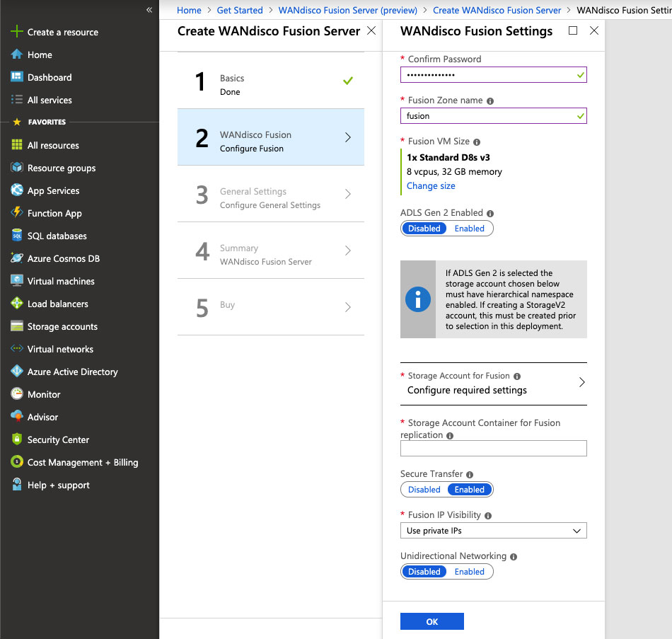Open the Azure Cosmos DB icon
This screenshot has height=639, width=672.
point(17,258)
